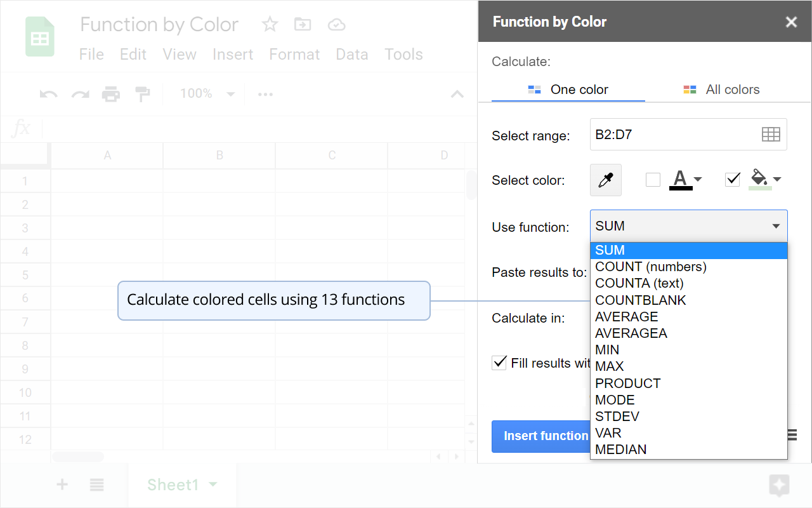Click the print icon in toolbar
The width and height of the screenshot is (812, 508).
pos(111,95)
